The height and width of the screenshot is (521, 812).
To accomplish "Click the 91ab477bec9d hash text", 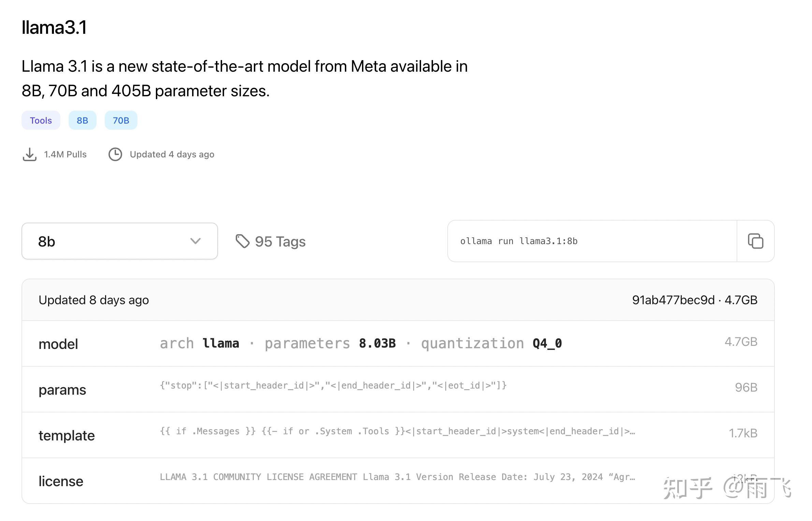I will coord(673,300).
